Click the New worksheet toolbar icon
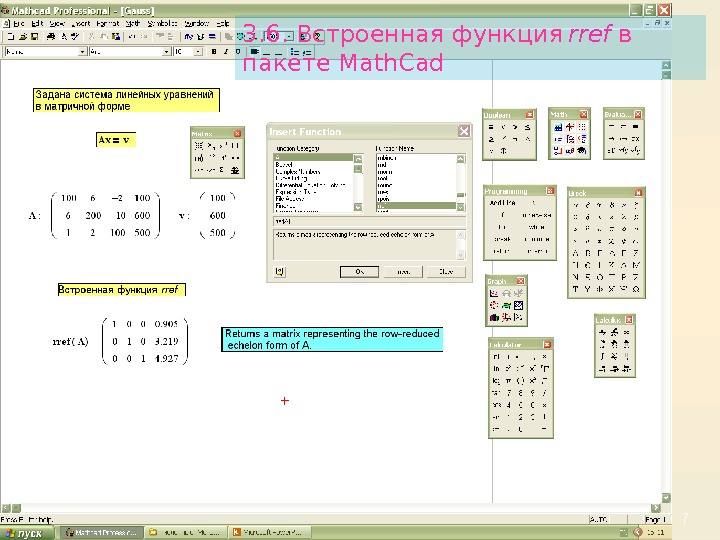The width and height of the screenshot is (720, 540). coord(11,37)
